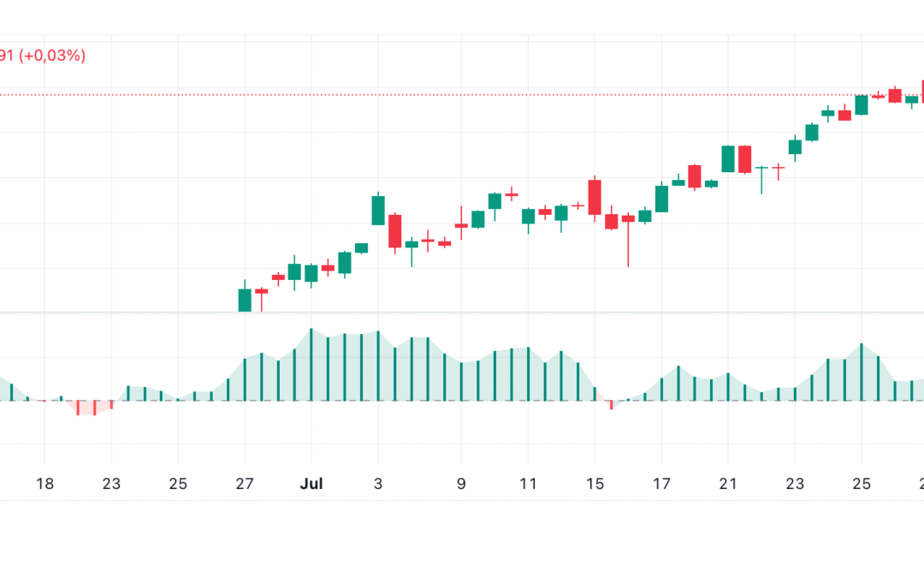Select the tallest green histogram bar above Jul
Image resolution: width=924 pixels, height=578 pixels.
point(311,365)
